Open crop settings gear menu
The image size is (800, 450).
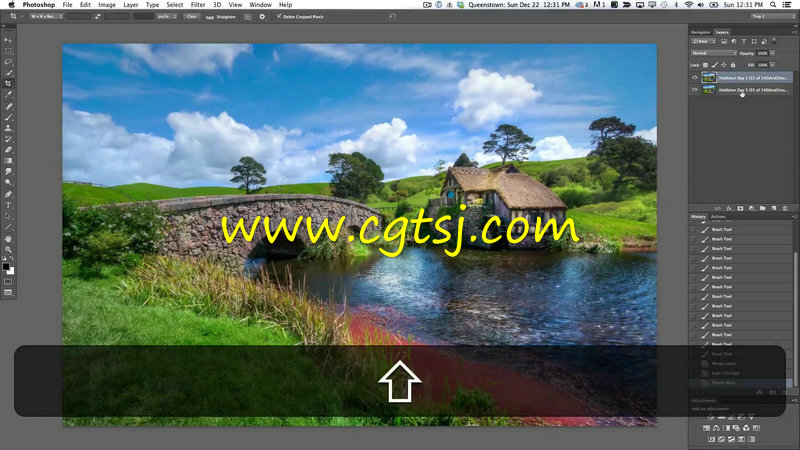click(x=262, y=17)
